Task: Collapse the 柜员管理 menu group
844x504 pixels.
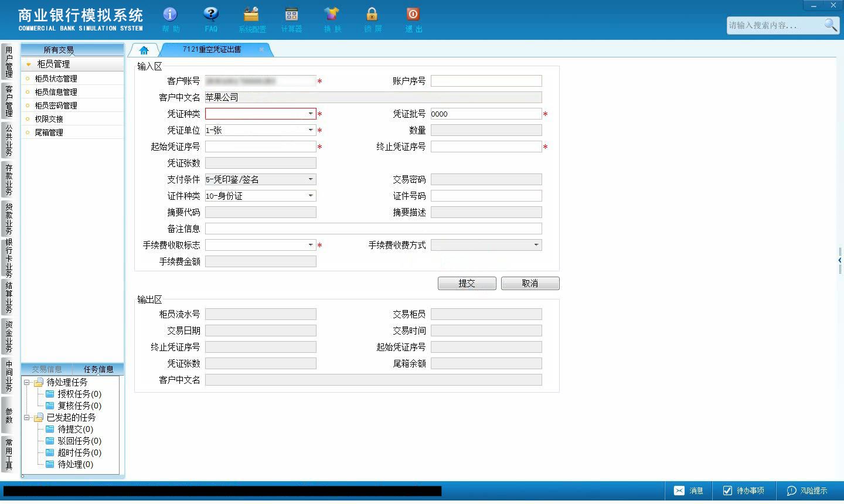Action: tap(28, 64)
